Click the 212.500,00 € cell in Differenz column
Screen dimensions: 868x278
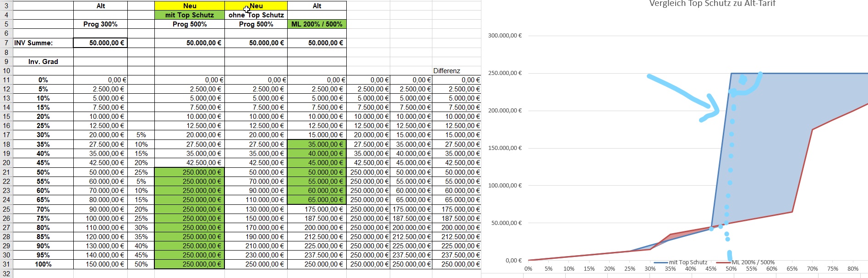pyautogui.click(x=456, y=237)
